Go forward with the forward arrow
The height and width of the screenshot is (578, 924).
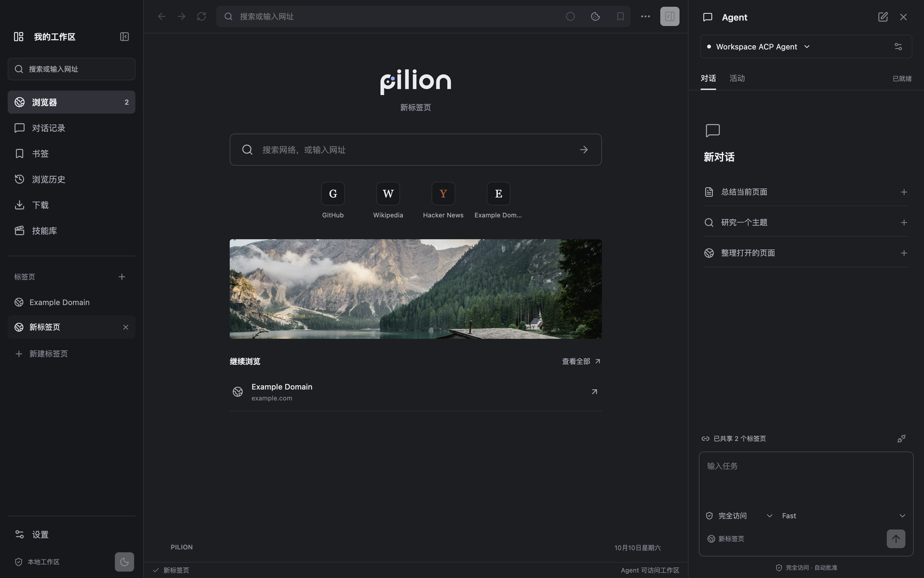tap(182, 16)
